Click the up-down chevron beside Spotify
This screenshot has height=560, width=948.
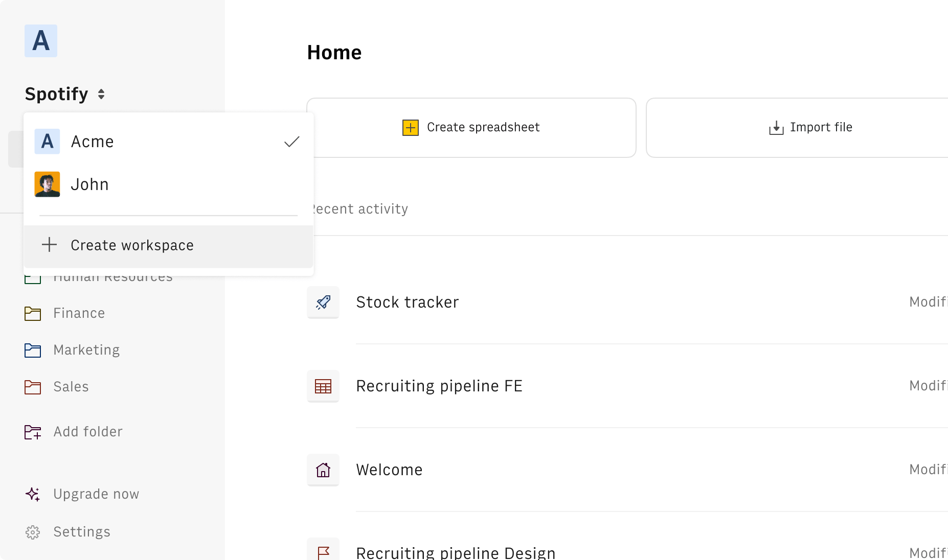101,94
